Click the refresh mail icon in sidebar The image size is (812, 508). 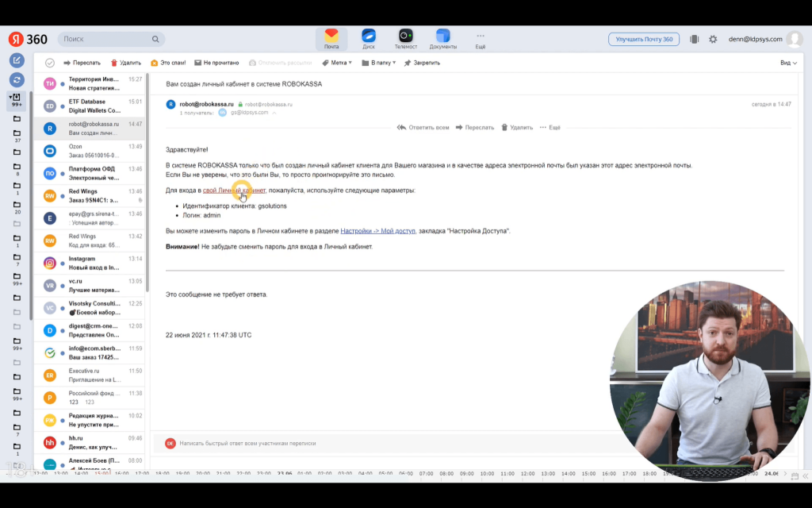click(17, 79)
